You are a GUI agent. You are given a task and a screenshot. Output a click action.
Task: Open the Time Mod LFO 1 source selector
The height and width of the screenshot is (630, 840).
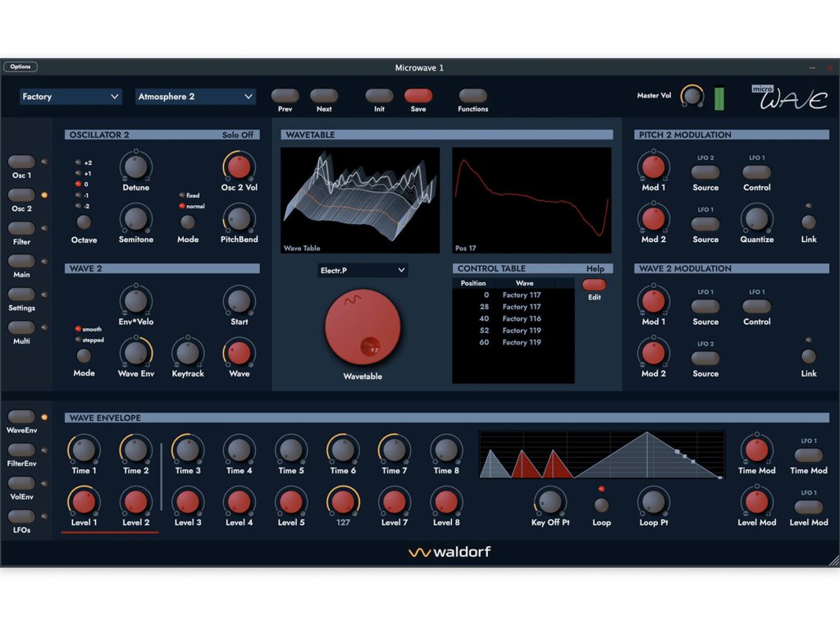tap(808, 454)
